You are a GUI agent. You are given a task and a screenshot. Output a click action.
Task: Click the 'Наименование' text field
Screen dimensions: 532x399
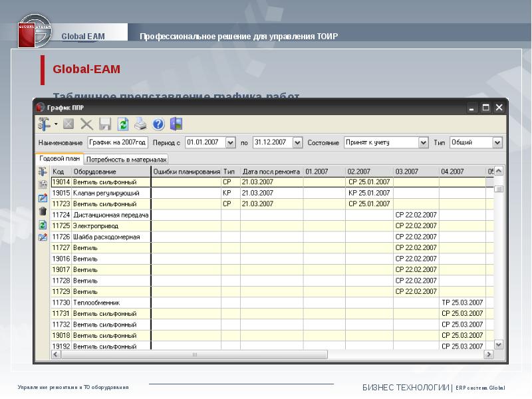[x=118, y=142]
